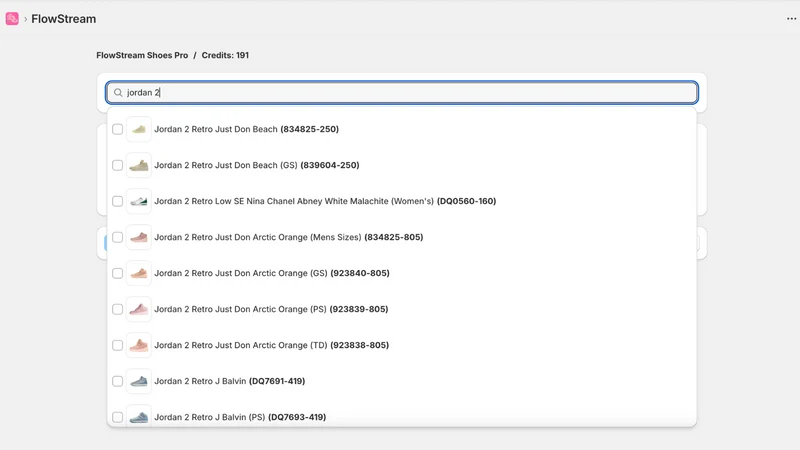Choose Jordan 2 Retro J Balvin (DQ7691-419) result
Viewport: 800px width, 450px height.
(402, 381)
